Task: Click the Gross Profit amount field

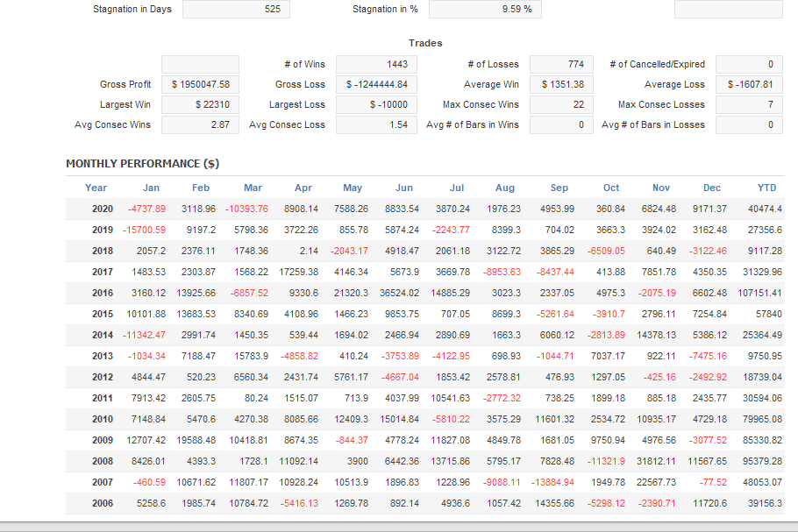Action: [x=200, y=84]
